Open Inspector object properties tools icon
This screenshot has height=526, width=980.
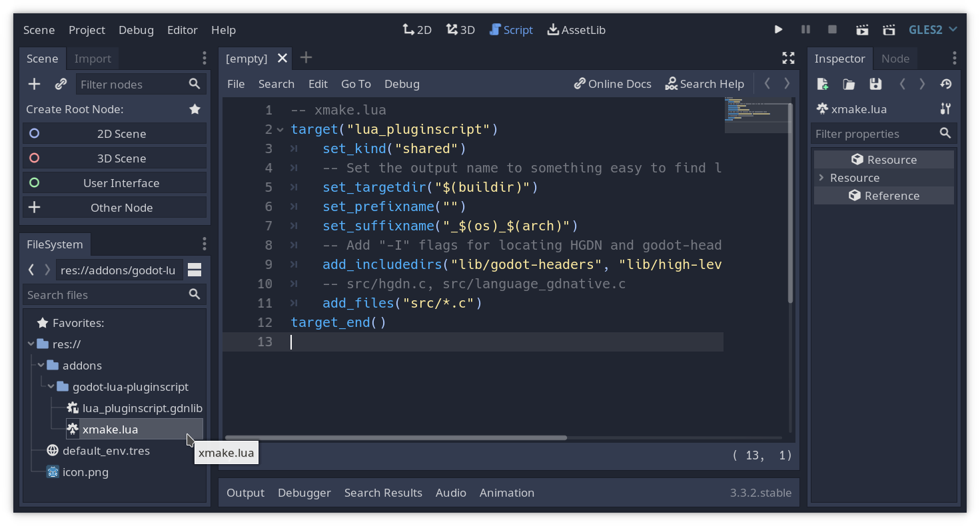(945, 109)
